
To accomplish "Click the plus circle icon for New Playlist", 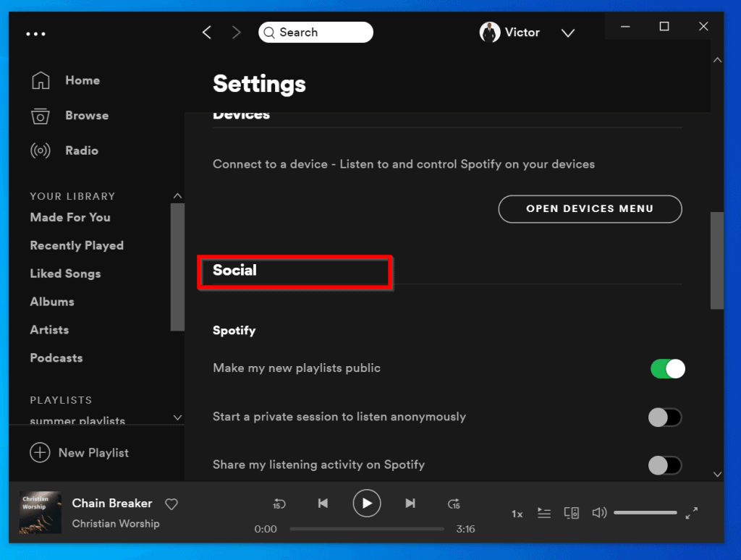I will [x=40, y=452].
